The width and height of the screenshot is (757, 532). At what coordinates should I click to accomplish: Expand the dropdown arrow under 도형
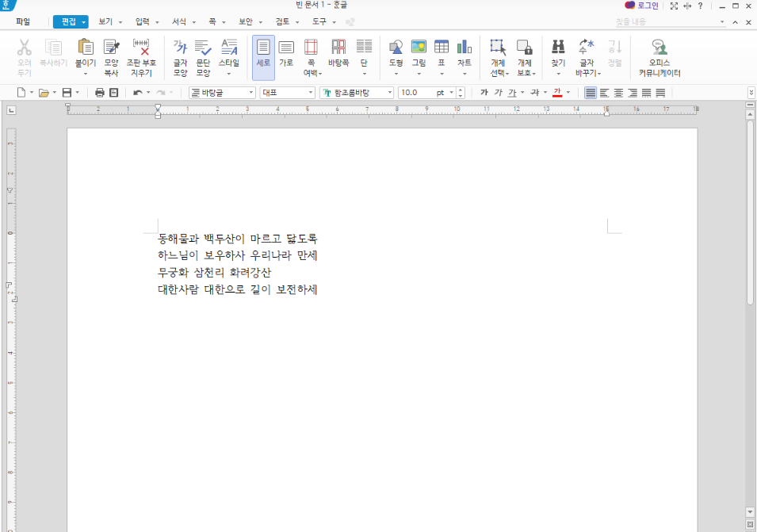[396, 74]
